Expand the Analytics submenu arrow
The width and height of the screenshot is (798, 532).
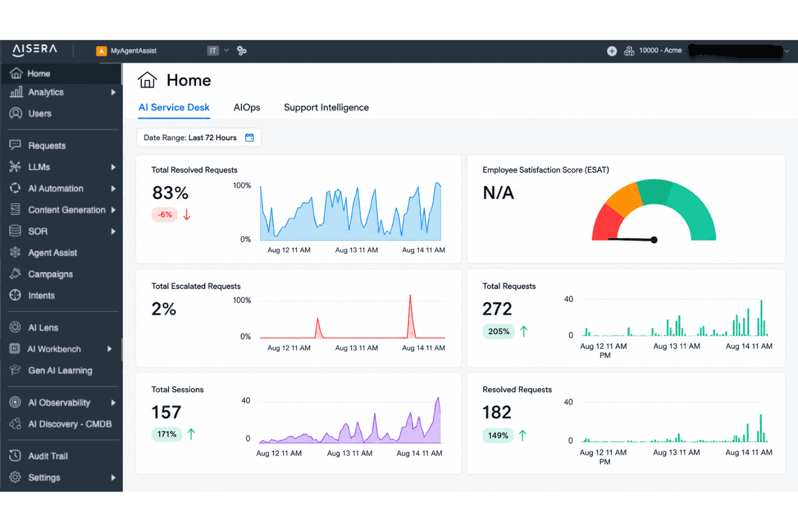113,92
